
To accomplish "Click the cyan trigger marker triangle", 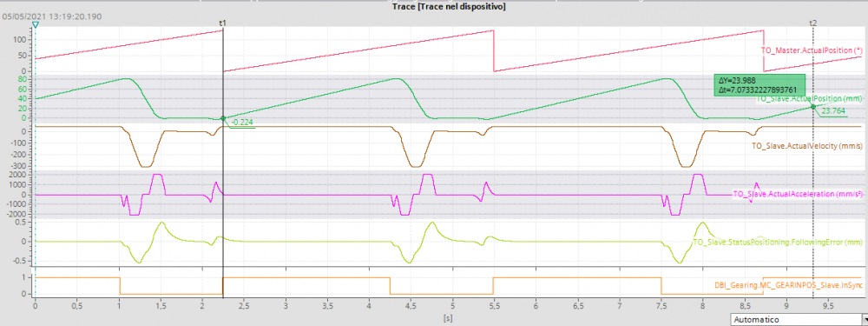I will (x=36, y=25).
